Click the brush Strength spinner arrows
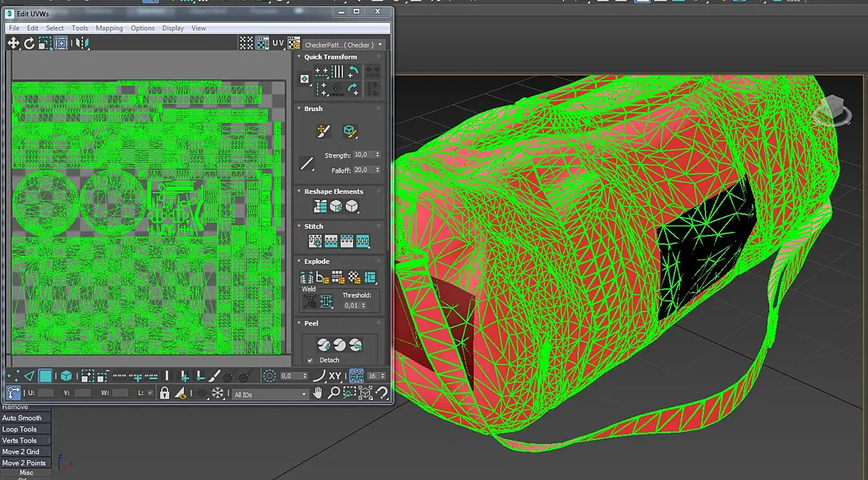The height and width of the screenshot is (480, 868). (377, 155)
